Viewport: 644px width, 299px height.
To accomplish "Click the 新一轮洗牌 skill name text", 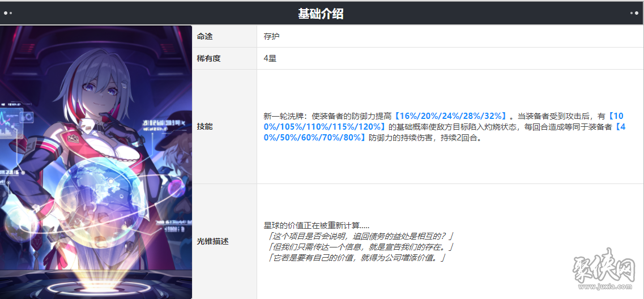I will click(283, 116).
